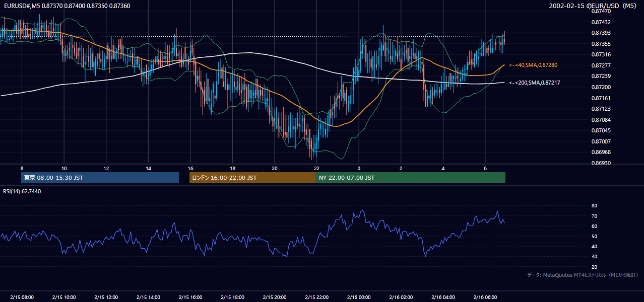The width and height of the screenshot is (644, 302).
Task: Click the 2/15 16:00 time axis label
Action: (x=190, y=297)
